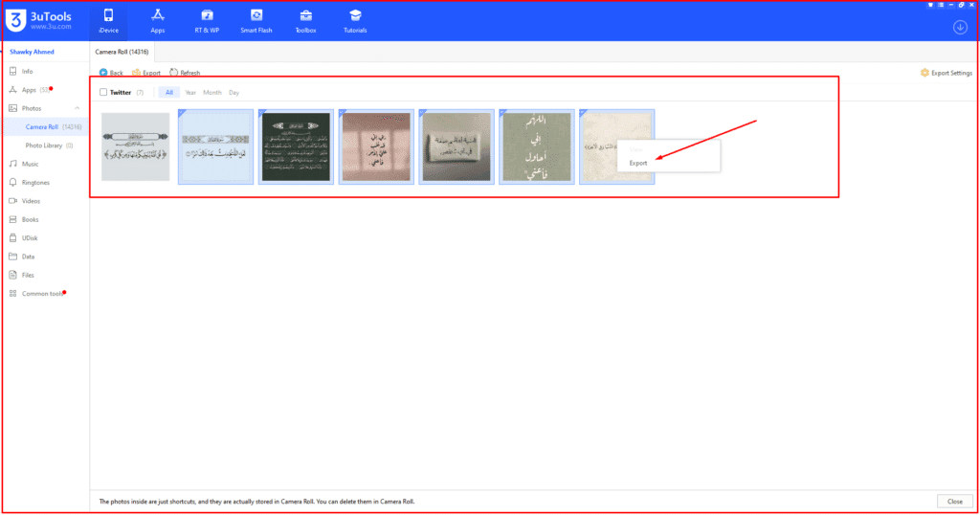Click the Back button in the toolbar
Screen dimensions: 980x515
tap(111, 73)
